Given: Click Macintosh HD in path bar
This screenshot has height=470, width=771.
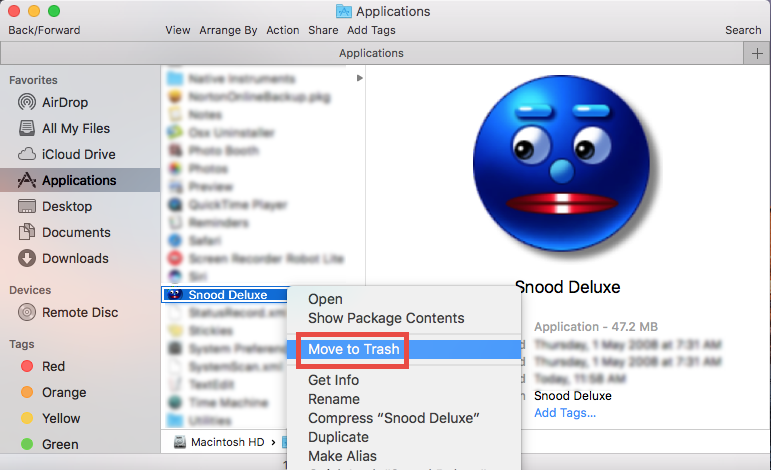Looking at the screenshot, I should point(228,442).
